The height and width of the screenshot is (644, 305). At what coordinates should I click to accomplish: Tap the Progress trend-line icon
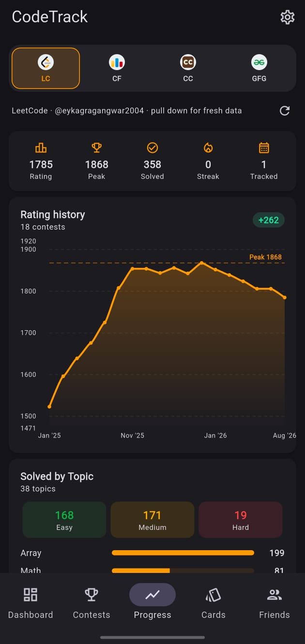(152, 595)
